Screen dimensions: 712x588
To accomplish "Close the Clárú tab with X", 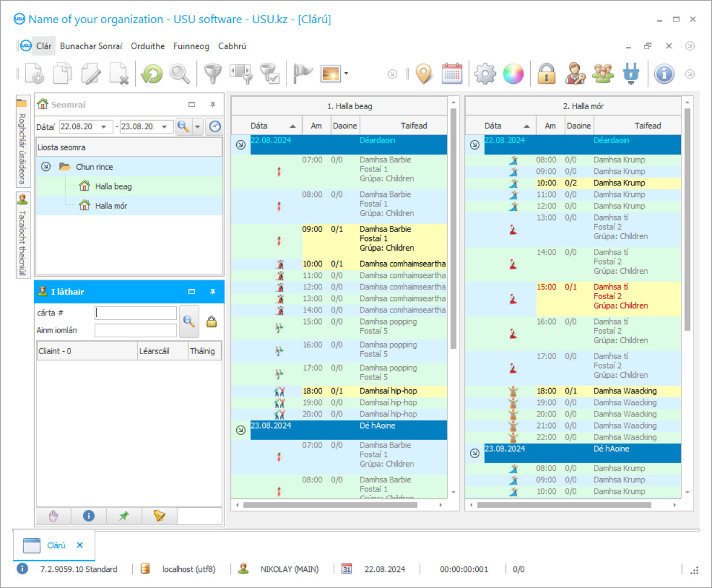I will [x=80, y=545].
